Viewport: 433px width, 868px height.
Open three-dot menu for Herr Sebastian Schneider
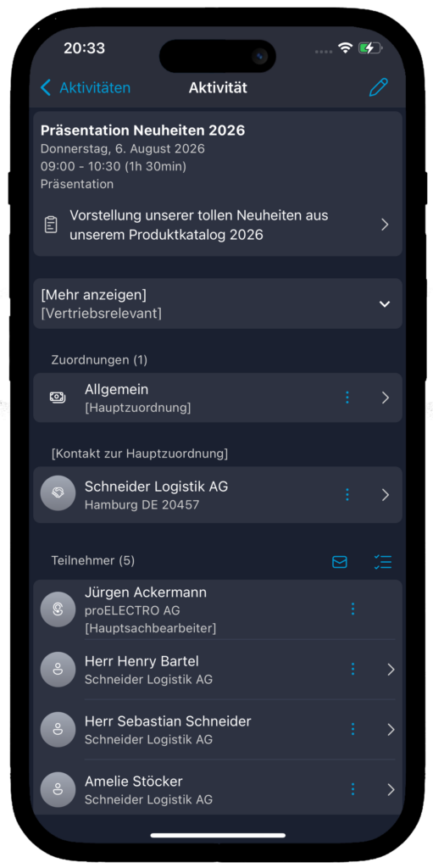(353, 729)
